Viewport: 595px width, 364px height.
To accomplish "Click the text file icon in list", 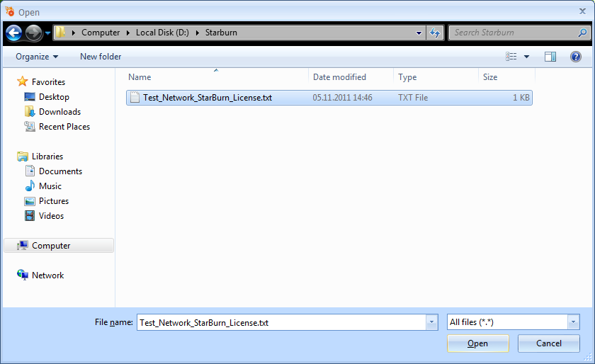I will (135, 97).
